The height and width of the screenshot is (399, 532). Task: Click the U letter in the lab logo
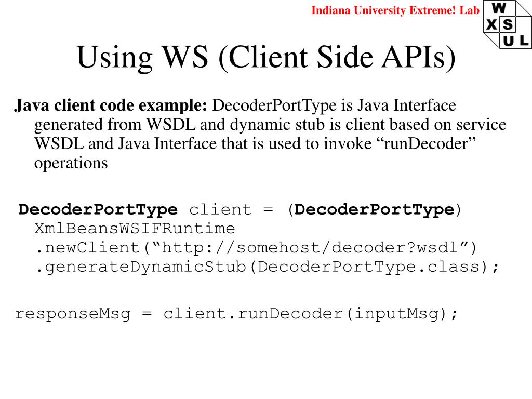coord(507,40)
